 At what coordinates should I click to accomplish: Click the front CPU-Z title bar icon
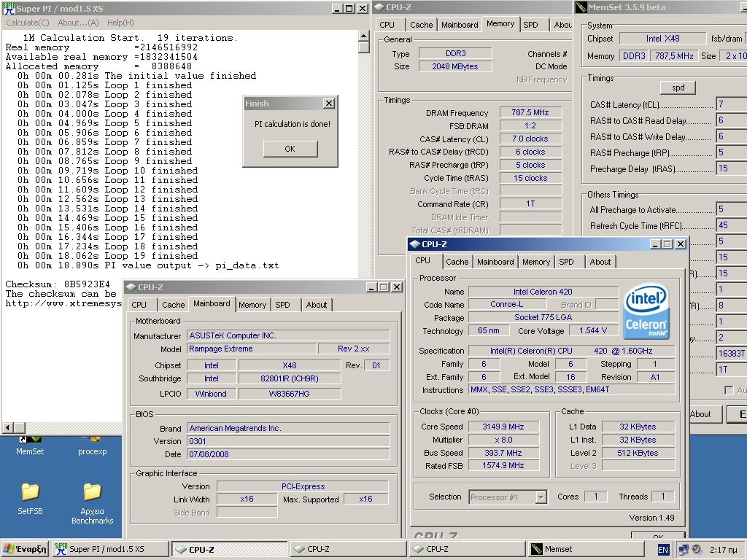414,244
